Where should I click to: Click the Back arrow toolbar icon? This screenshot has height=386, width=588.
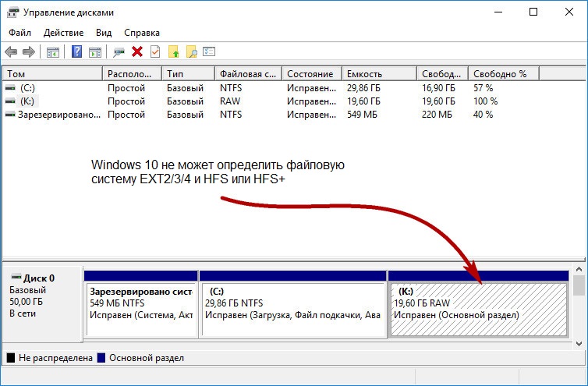pyautogui.click(x=11, y=51)
